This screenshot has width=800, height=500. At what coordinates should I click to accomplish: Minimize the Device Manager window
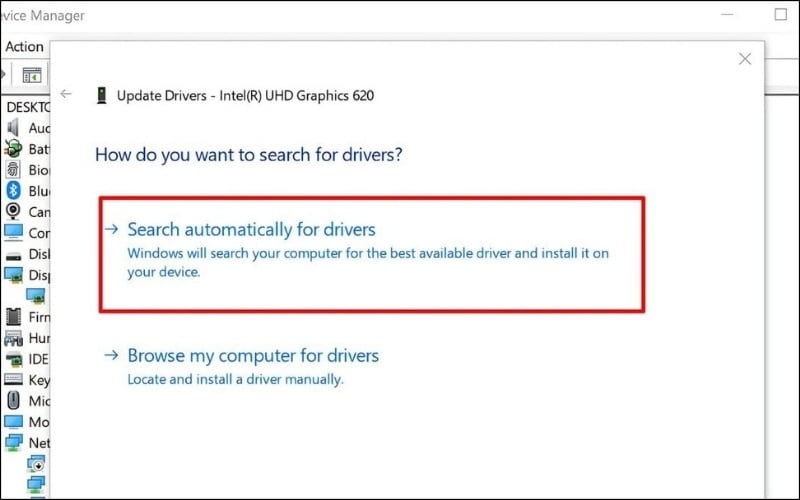[727, 15]
